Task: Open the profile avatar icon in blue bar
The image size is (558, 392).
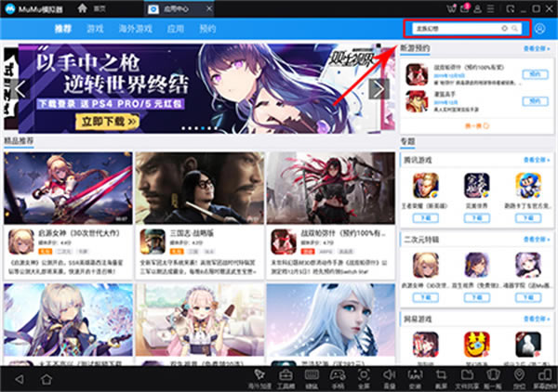Action: 539,29
